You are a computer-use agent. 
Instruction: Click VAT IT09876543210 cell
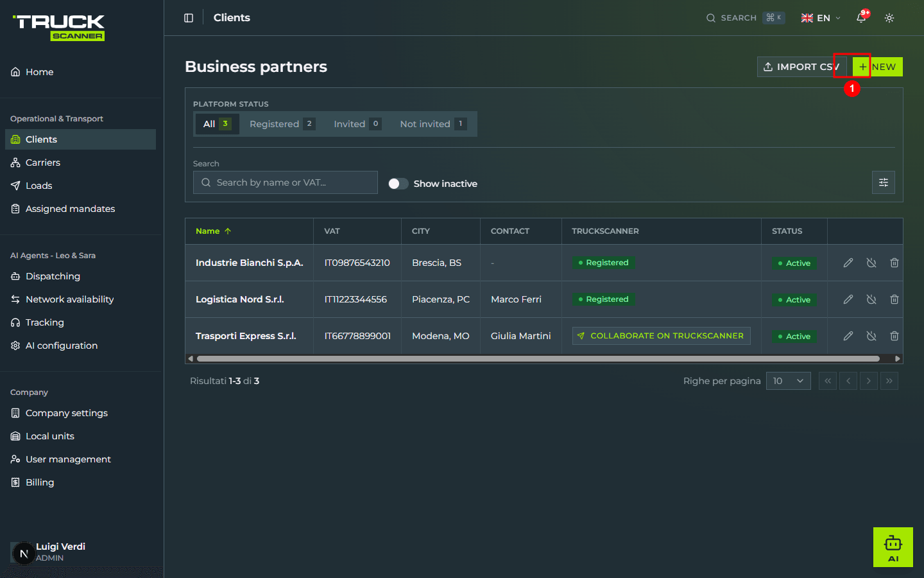click(357, 263)
